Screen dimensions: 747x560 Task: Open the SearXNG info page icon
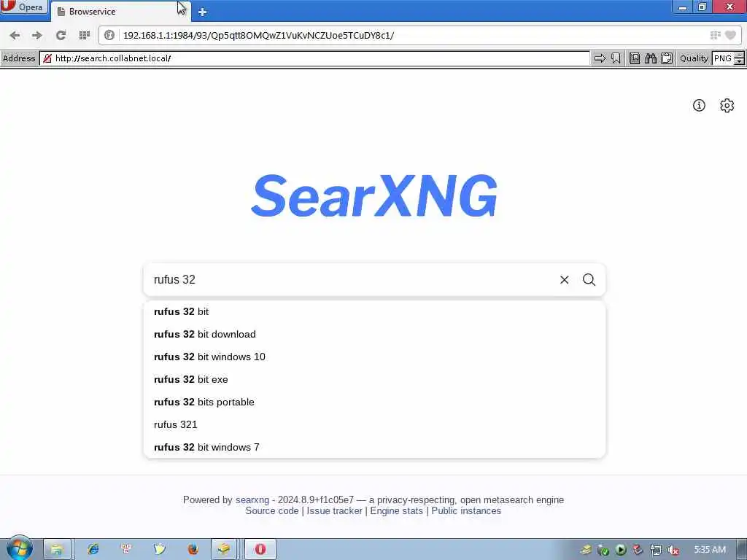(x=699, y=105)
